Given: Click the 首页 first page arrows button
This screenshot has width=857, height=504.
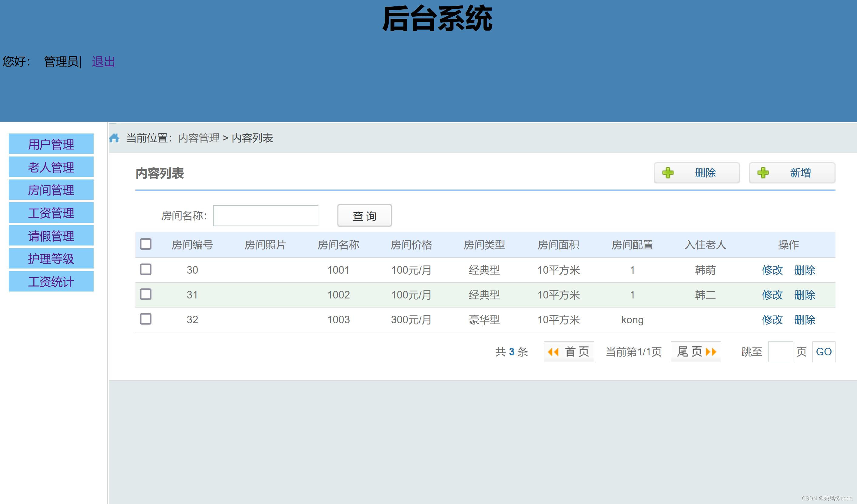Looking at the screenshot, I should [x=569, y=352].
